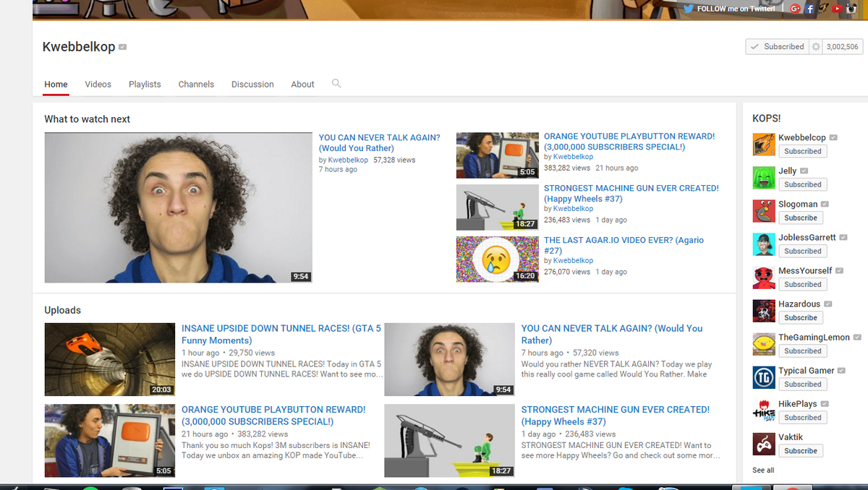868x490 pixels.
Task: Open the 'Uploads' section heading
Action: [62, 310]
